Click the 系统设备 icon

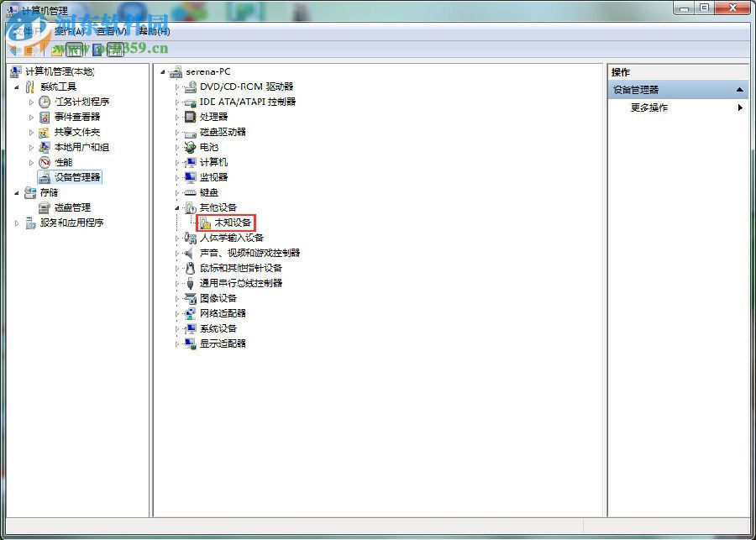(191, 328)
